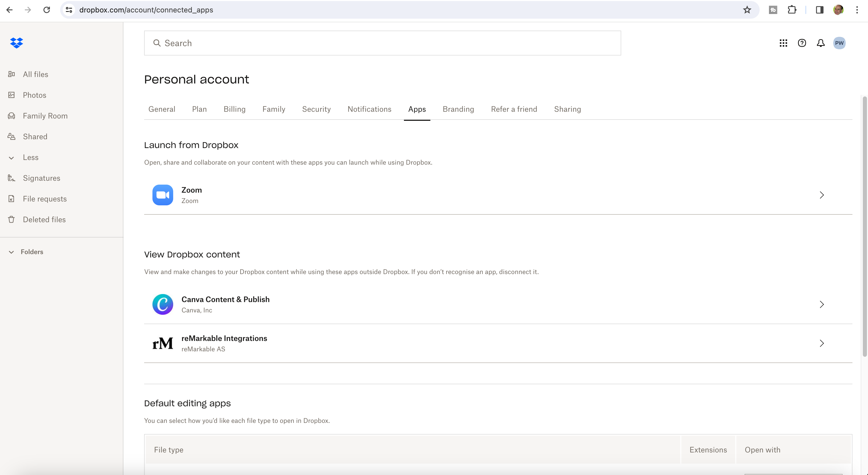Viewport: 868px width, 475px height.
Task: Click the Zoom app icon
Action: [163, 195]
